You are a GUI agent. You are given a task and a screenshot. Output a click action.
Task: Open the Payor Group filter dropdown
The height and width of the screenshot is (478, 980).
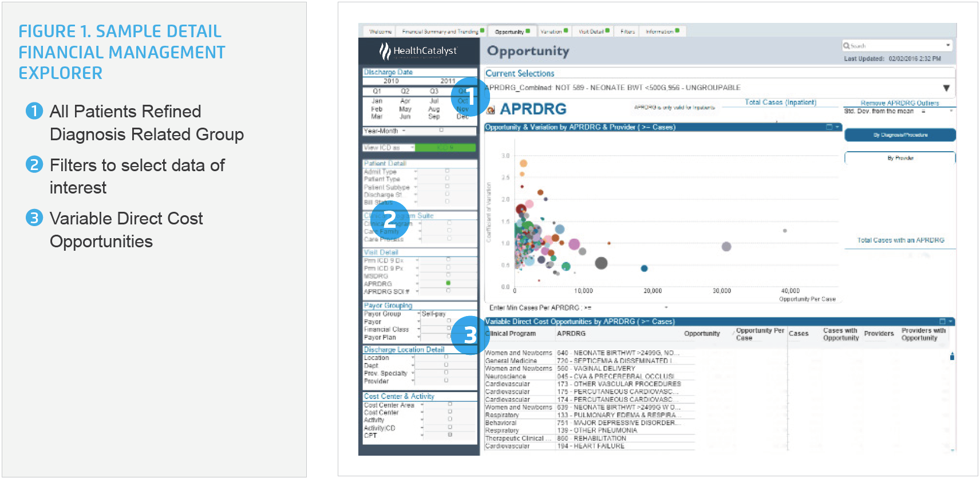click(418, 314)
